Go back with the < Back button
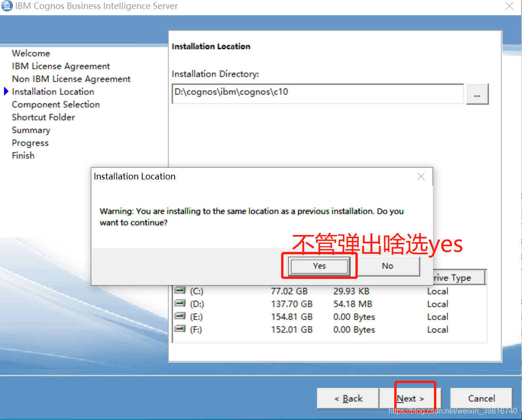Image resolution: width=522 pixels, height=420 pixels. click(x=348, y=398)
